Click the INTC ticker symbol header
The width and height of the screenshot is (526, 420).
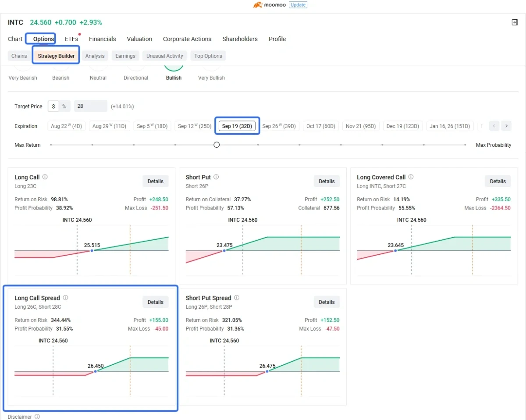pyautogui.click(x=15, y=22)
